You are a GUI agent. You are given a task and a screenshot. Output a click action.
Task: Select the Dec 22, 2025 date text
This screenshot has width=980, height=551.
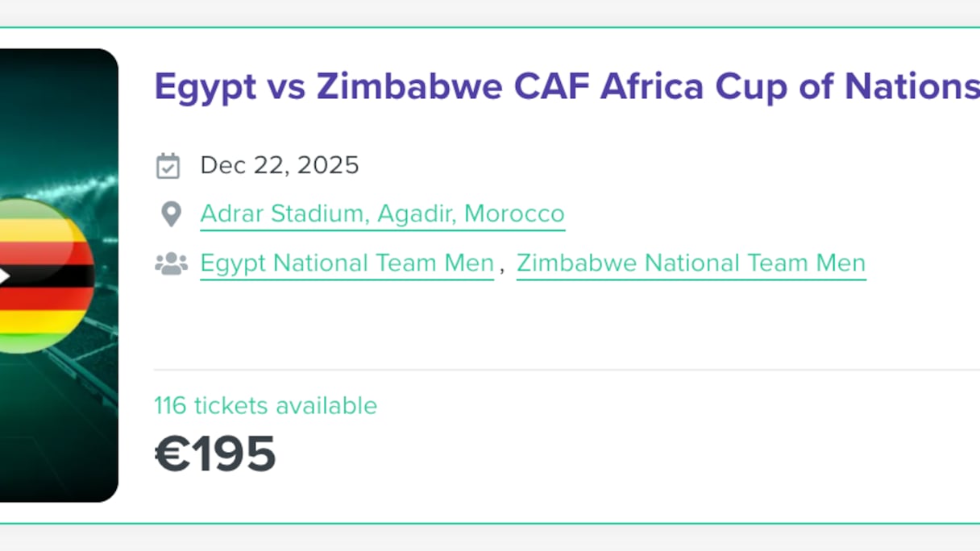[x=280, y=166]
